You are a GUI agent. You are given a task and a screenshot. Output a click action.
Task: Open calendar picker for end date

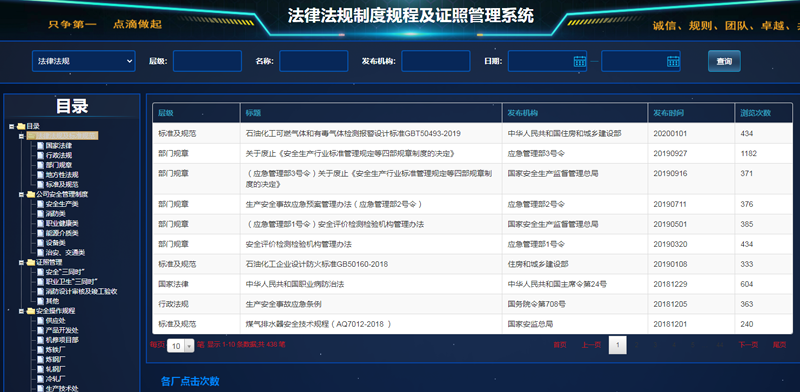[673, 61]
